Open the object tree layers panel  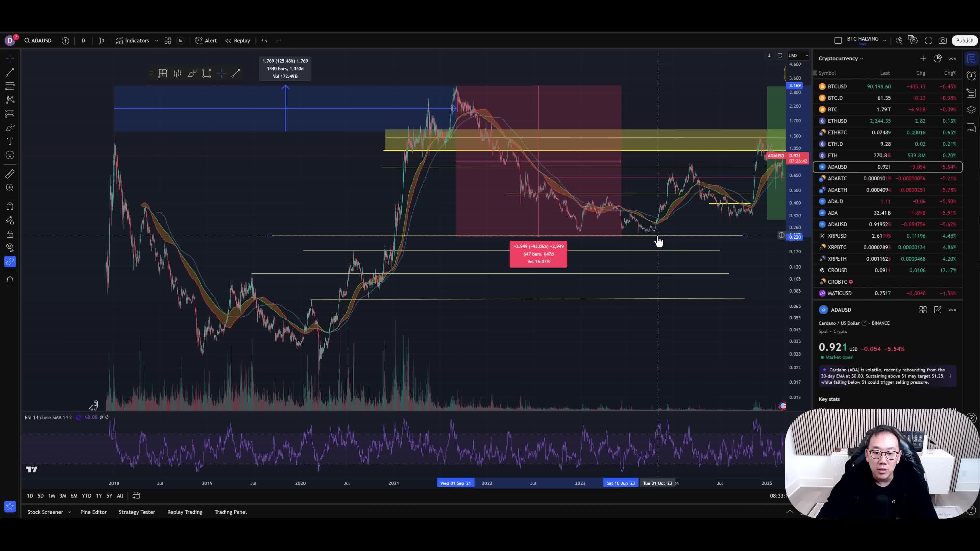point(971,110)
